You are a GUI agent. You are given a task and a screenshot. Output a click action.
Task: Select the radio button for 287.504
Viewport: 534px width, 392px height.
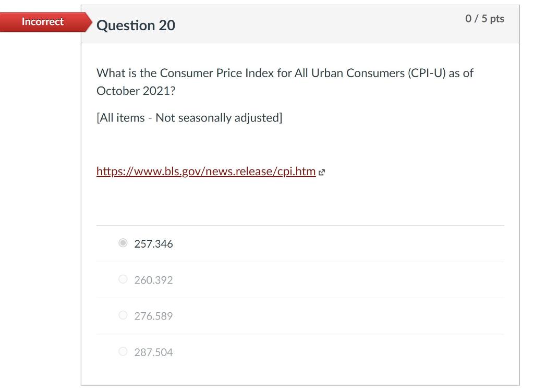coord(123,351)
